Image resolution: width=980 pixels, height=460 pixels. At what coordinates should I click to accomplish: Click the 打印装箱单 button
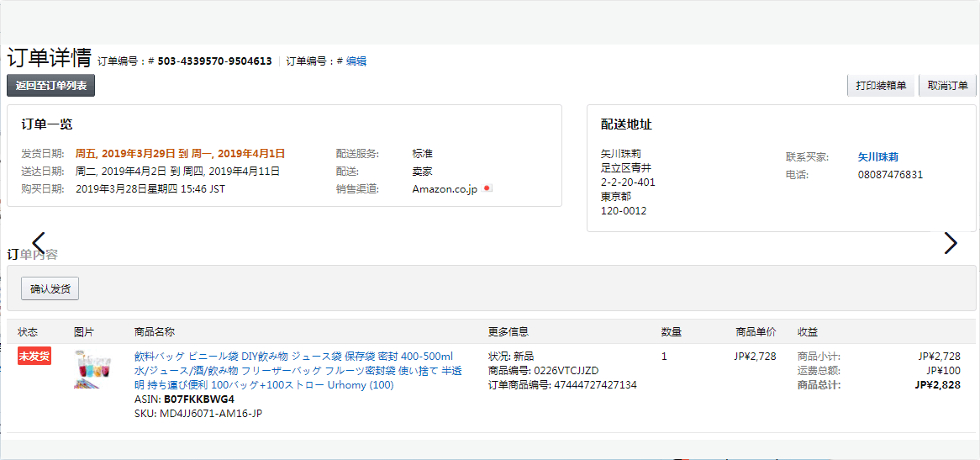click(882, 86)
